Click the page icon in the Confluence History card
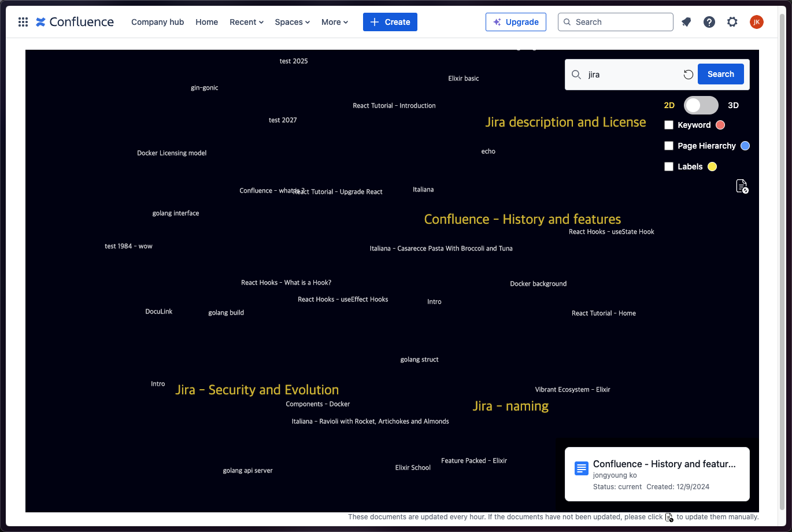Viewport: 792px width, 532px height. click(x=582, y=468)
